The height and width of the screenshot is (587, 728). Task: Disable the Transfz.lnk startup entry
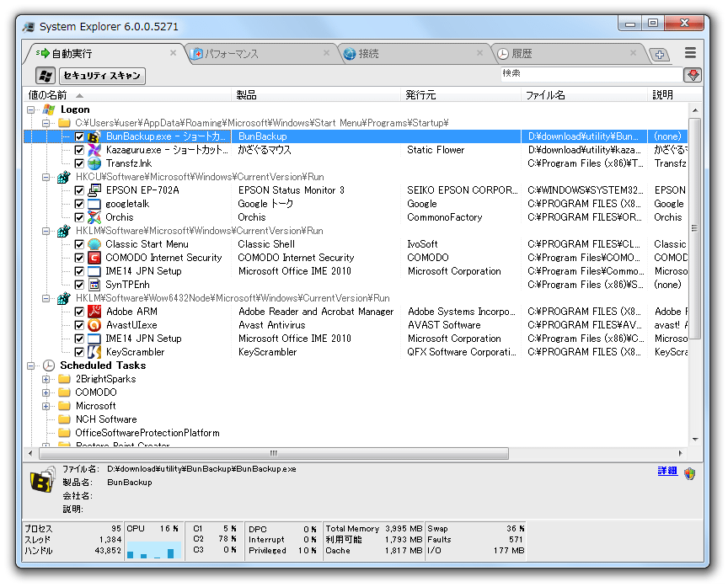(x=79, y=163)
